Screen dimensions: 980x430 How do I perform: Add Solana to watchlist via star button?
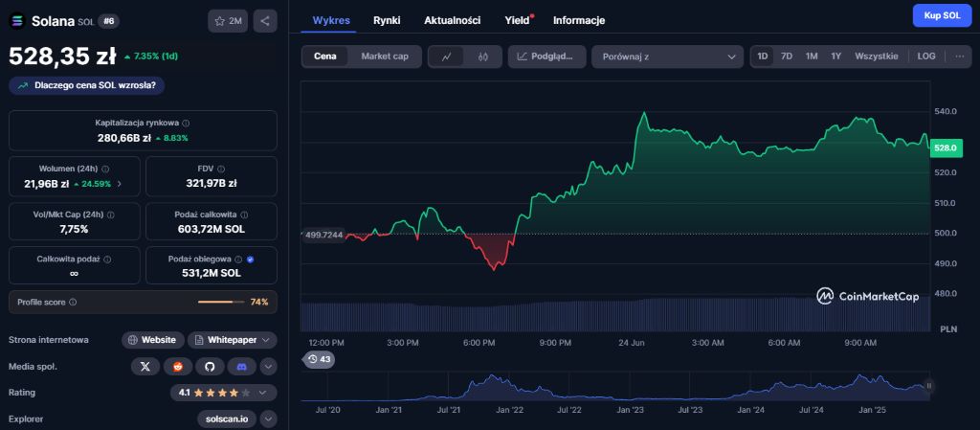pos(228,20)
